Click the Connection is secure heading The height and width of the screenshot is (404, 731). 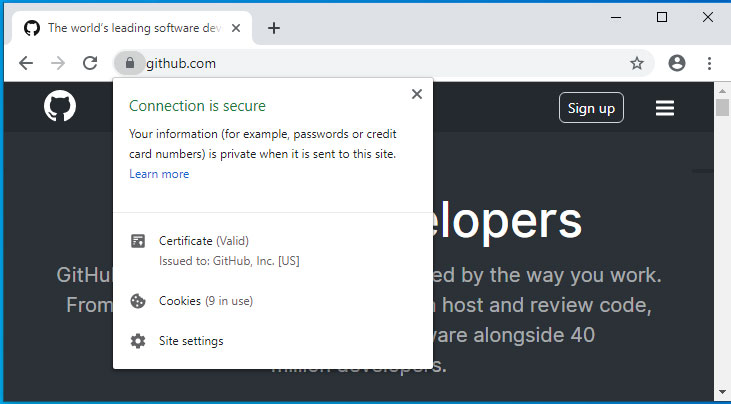click(x=197, y=106)
